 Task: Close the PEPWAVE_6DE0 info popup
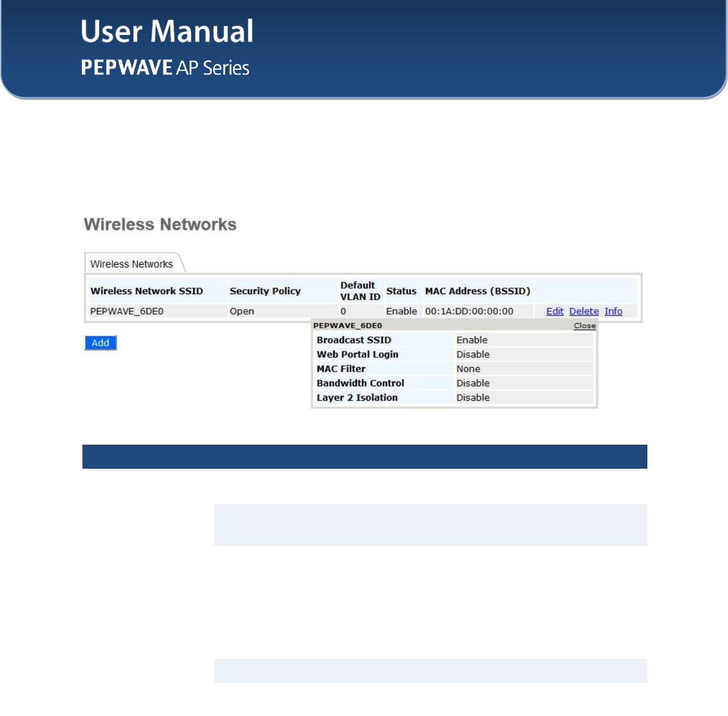click(584, 326)
